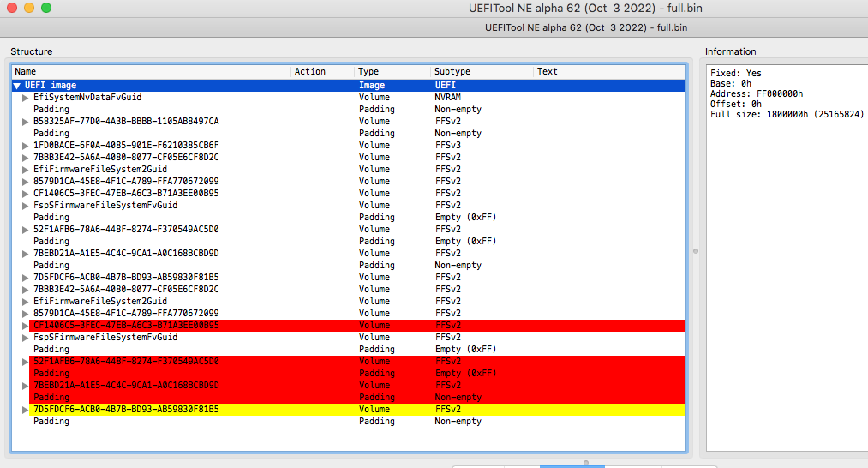Click the Action column header

(322, 71)
